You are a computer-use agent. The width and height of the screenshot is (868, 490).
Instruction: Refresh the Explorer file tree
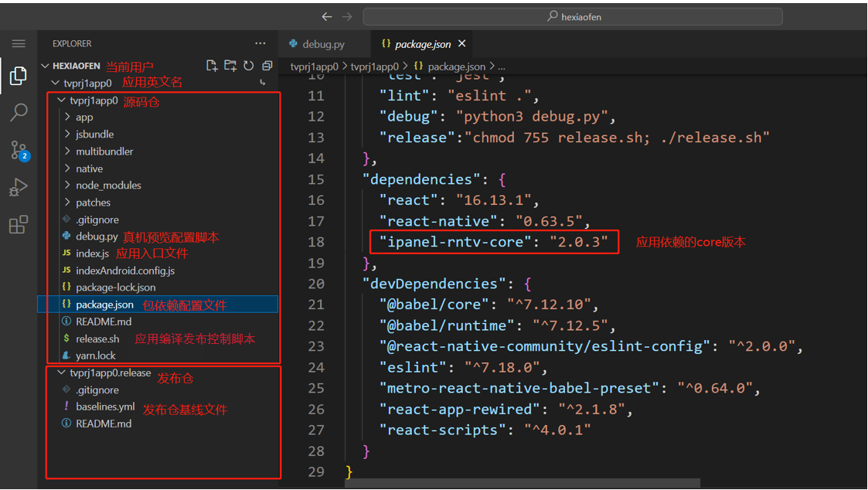point(249,66)
